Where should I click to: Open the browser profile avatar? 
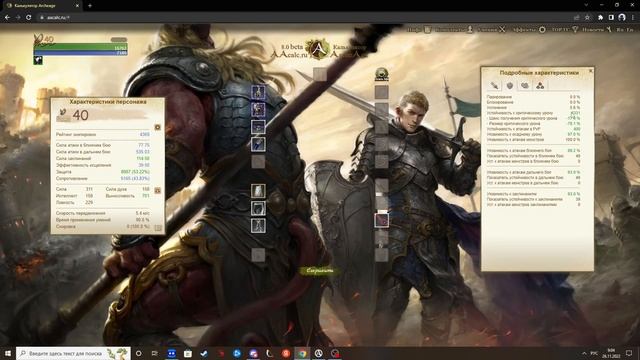pos(622,17)
